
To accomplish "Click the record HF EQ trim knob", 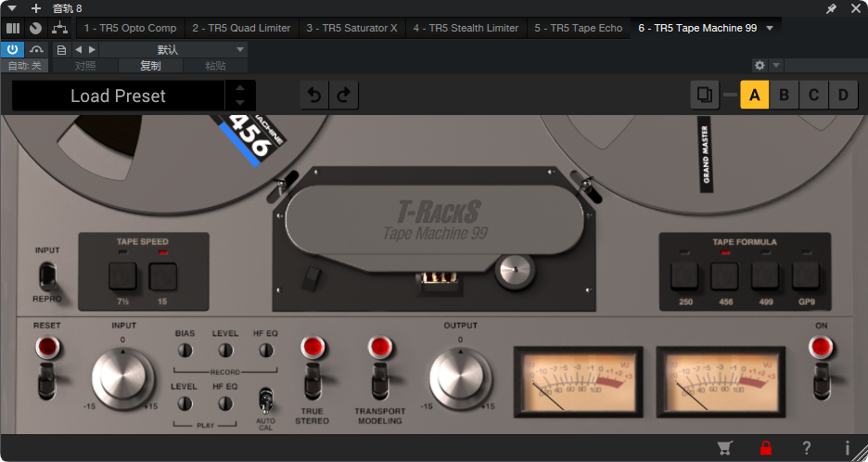I will point(266,350).
